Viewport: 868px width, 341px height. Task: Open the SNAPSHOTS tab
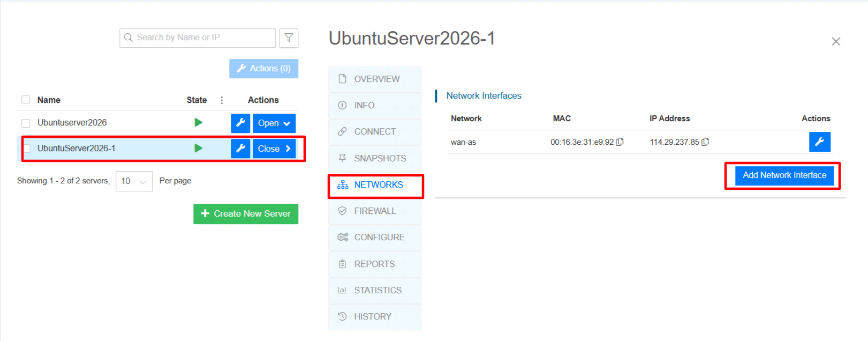(x=375, y=158)
